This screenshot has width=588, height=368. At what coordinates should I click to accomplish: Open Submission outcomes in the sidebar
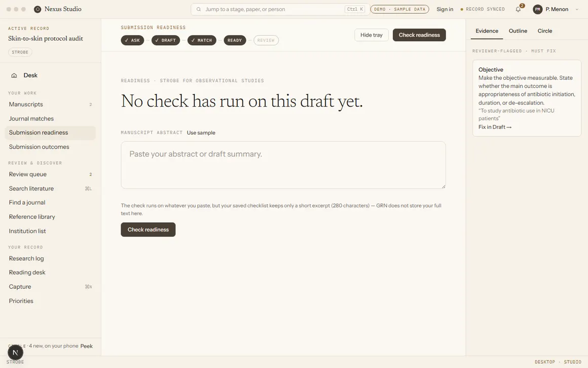click(50, 147)
